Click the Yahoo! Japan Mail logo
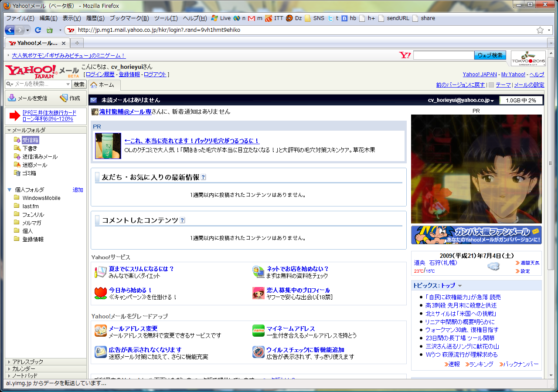Screen dimensions: 558x392 point(42,71)
